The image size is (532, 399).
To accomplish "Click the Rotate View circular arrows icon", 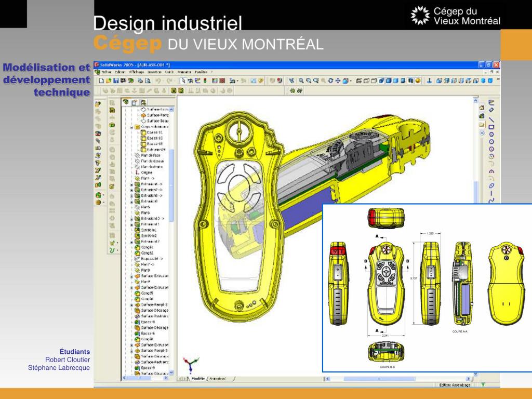I will pyautogui.click(x=330, y=81).
